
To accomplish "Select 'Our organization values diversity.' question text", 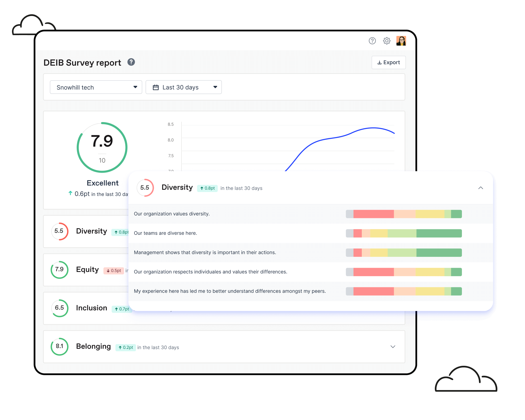I will pos(172,214).
